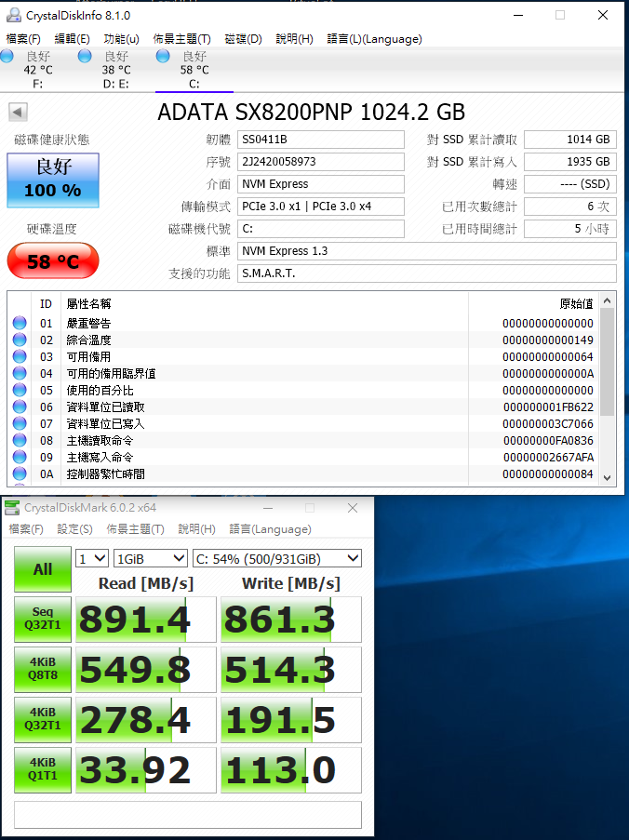
Task: Click status dot for attribute 09 主機寫入命令
Action: click(20, 457)
